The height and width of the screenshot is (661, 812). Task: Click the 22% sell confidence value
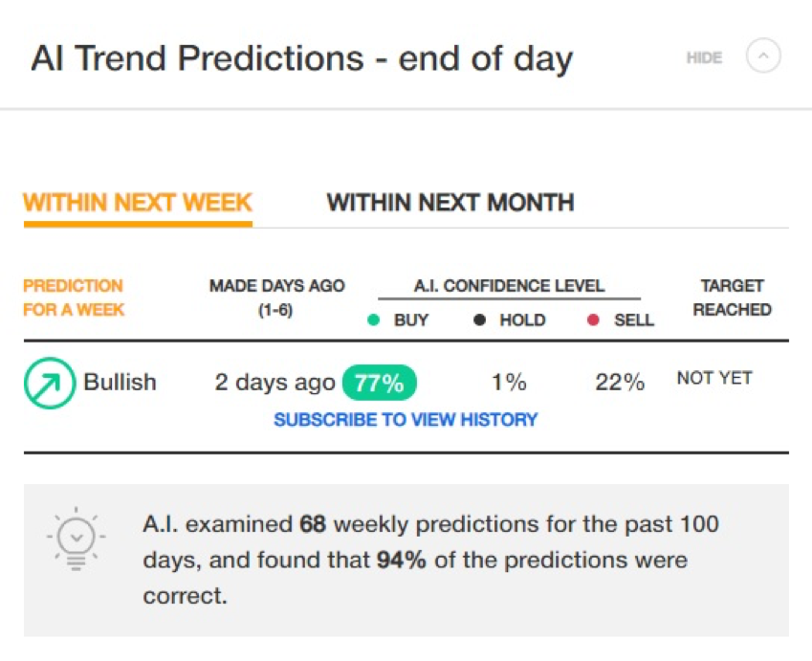[620, 383]
